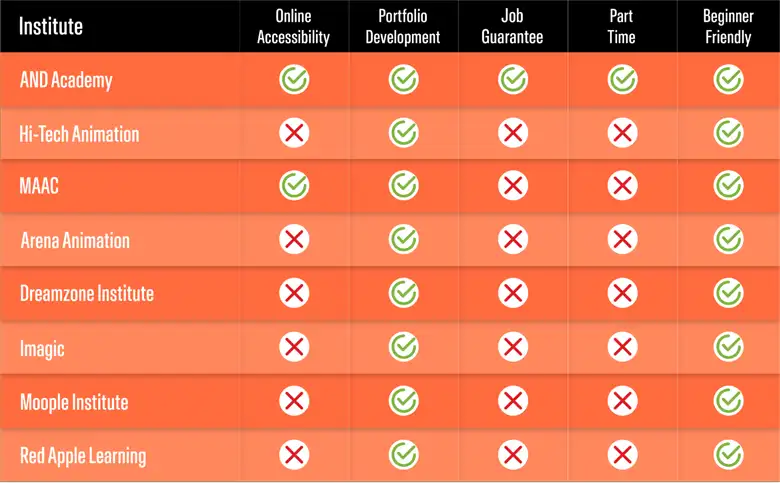Click the Beginner Friendly column header

(728, 26)
